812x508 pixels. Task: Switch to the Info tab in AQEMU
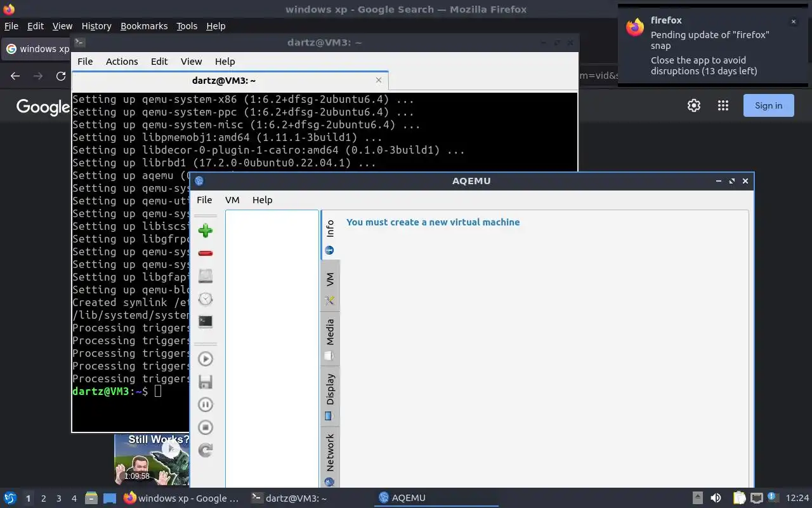(330, 235)
